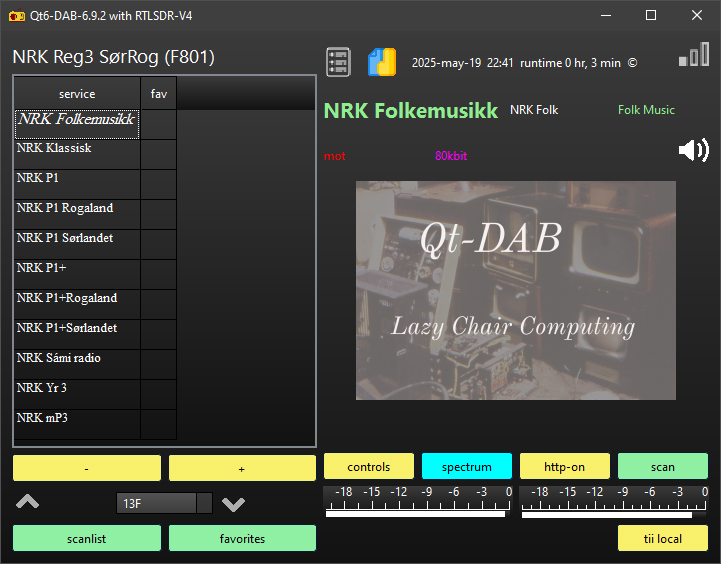Screen dimensions: 721x564
Task: Click the date and time 2025-may-19 22:41
Action: [462, 63]
